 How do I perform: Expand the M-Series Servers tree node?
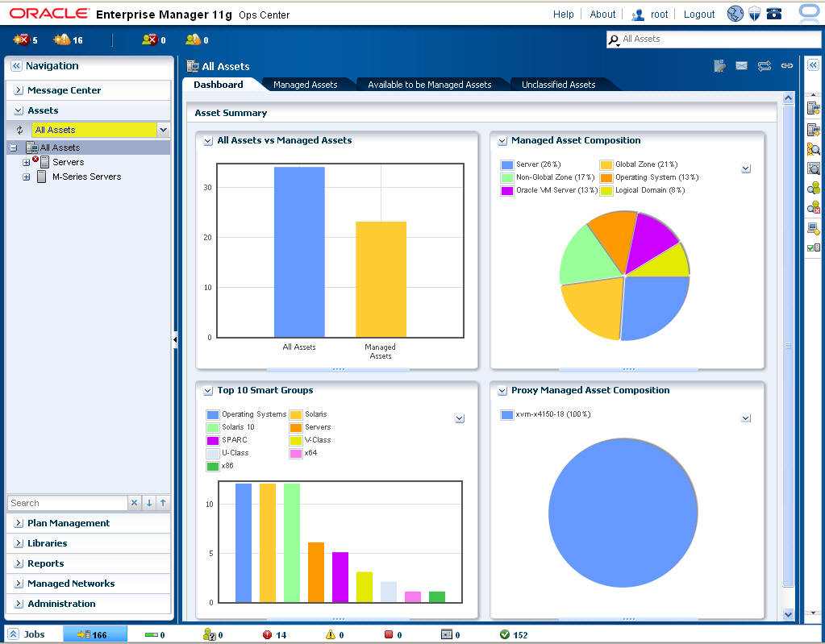26,177
